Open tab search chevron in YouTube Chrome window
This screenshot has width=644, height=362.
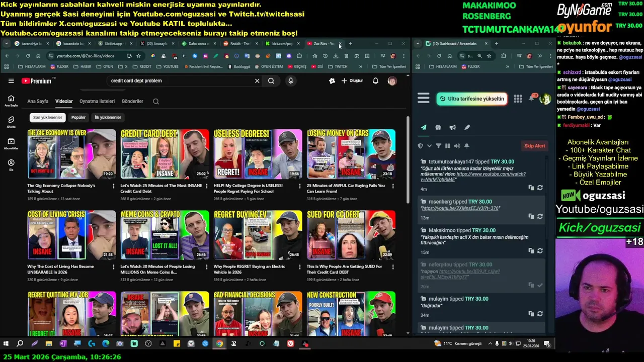point(7,44)
